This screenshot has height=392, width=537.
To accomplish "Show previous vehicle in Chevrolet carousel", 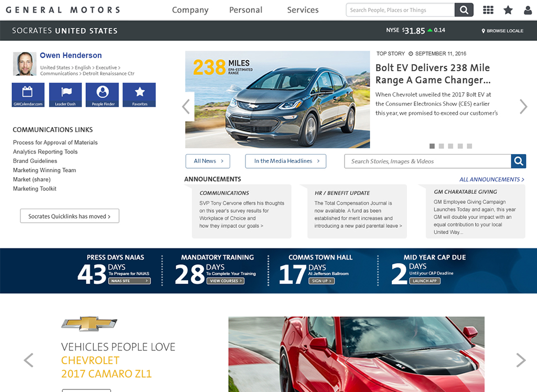I will [28, 360].
